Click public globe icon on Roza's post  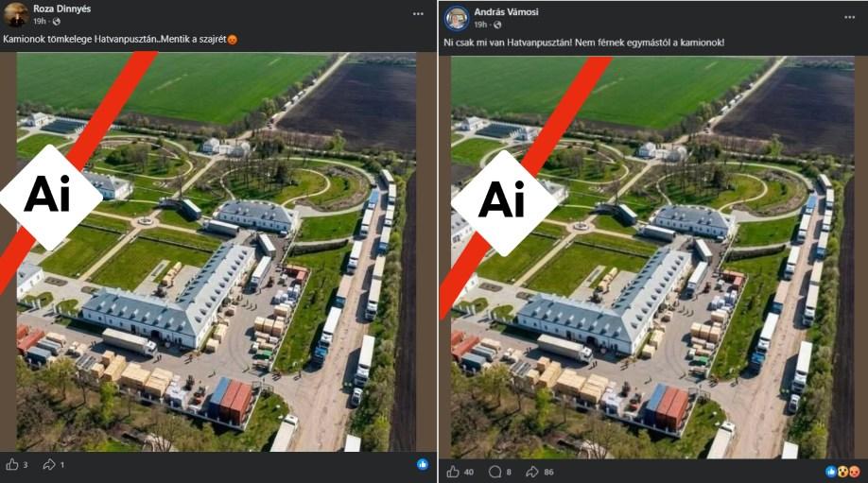point(57,22)
